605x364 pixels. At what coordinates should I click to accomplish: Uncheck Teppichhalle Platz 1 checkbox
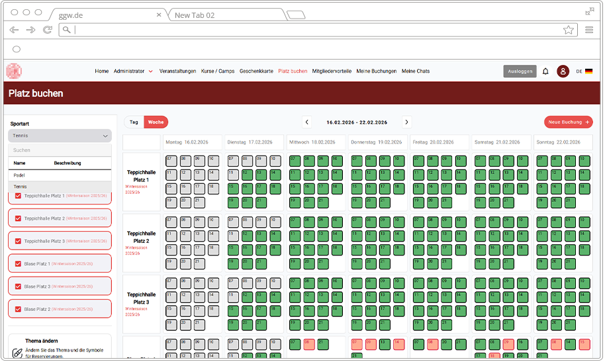click(x=18, y=196)
